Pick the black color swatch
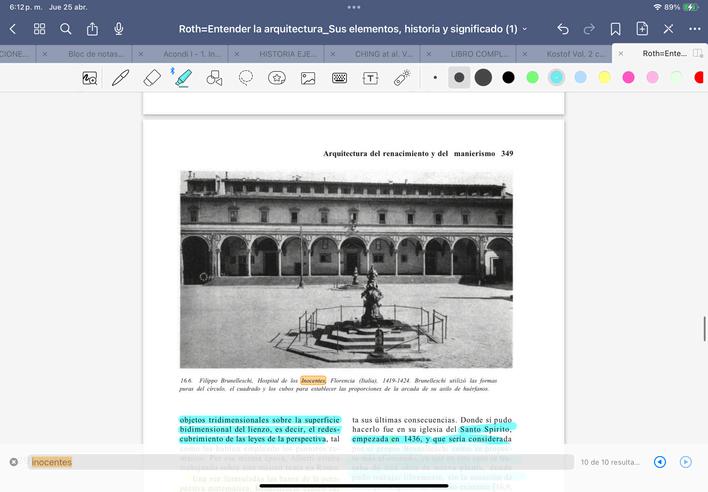The image size is (708, 492). click(x=508, y=78)
